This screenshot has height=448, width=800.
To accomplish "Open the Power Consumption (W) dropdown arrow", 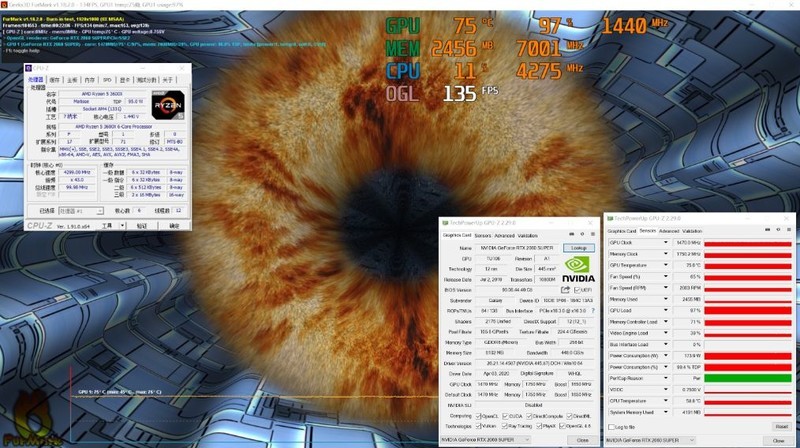I will coord(665,356).
